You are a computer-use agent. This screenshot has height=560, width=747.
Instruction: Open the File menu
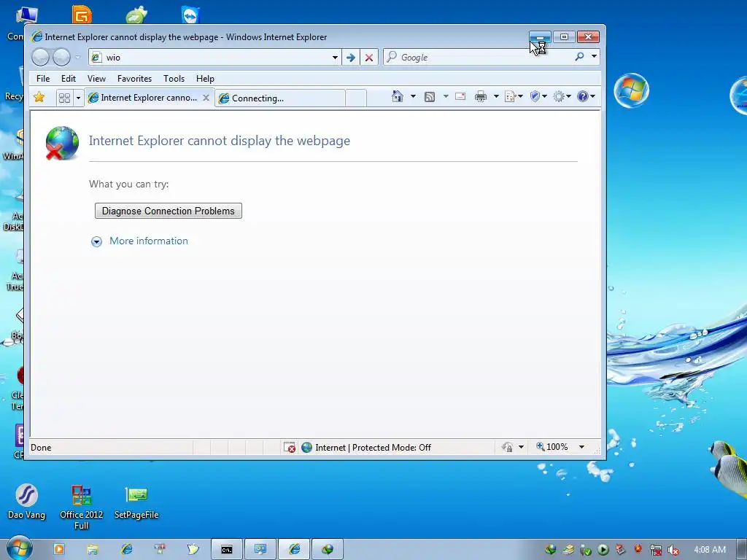click(43, 79)
